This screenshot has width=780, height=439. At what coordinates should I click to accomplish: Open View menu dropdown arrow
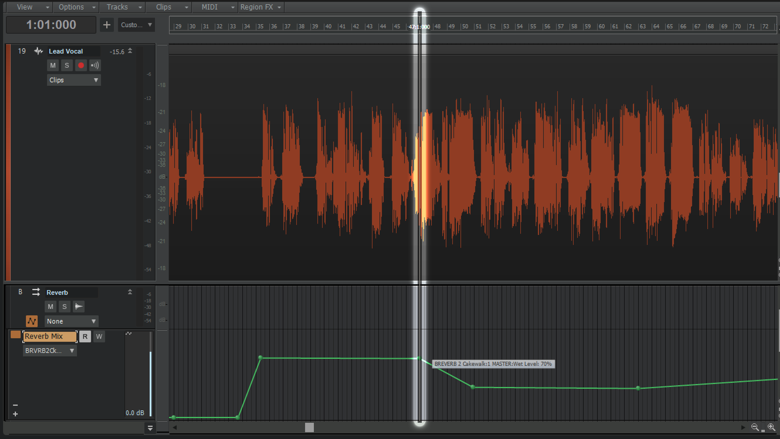click(x=47, y=7)
